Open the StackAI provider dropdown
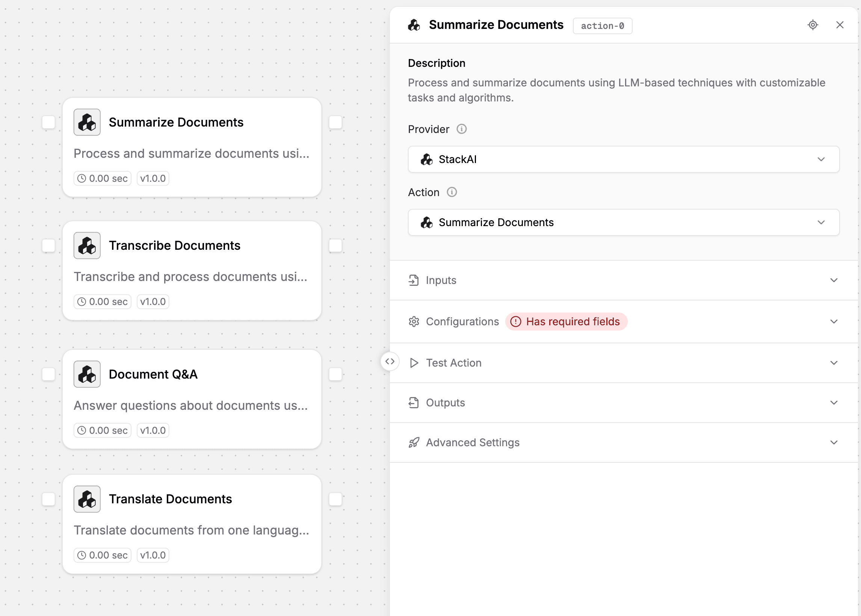Image resolution: width=861 pixels, height=616 pixels. tap(623, 159)
